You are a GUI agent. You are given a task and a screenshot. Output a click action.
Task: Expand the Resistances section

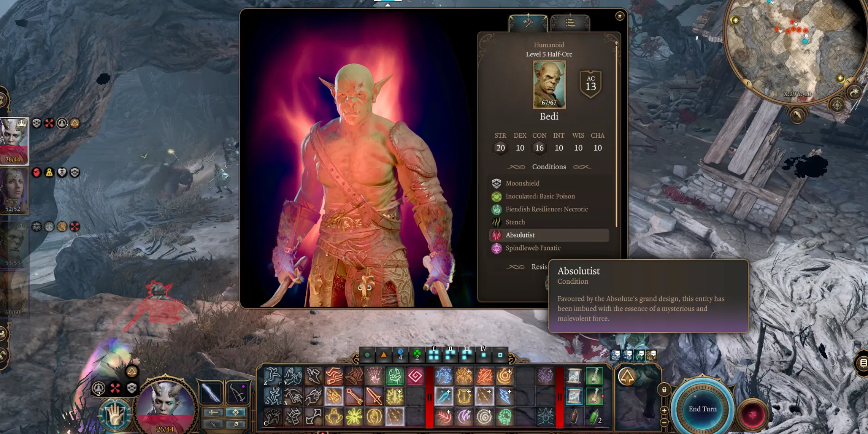548,266
